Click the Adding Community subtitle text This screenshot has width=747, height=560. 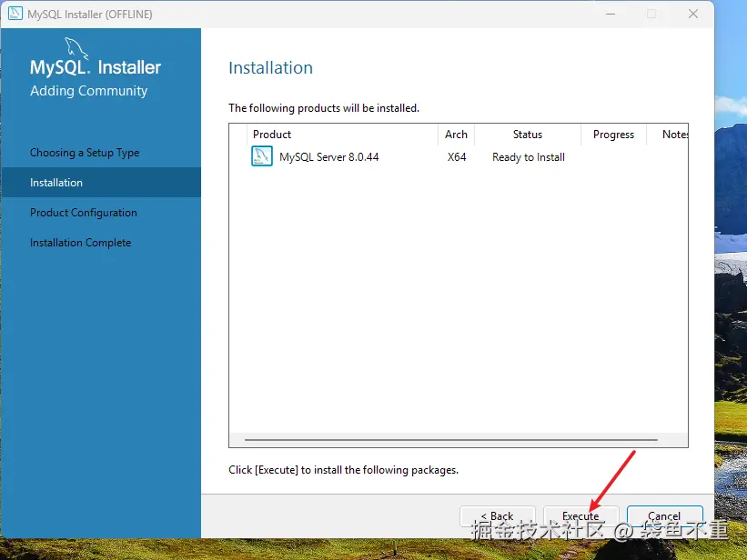tap(88, 91)
